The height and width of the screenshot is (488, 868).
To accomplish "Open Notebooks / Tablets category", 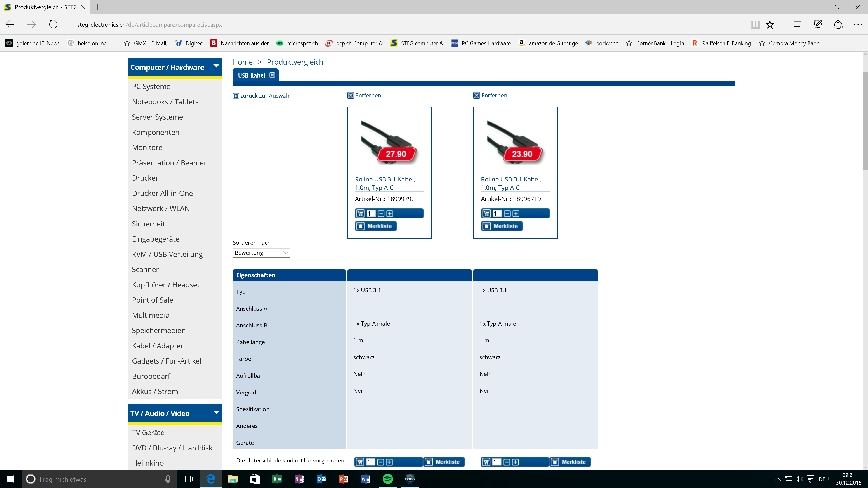I will [x=165, y=102].
